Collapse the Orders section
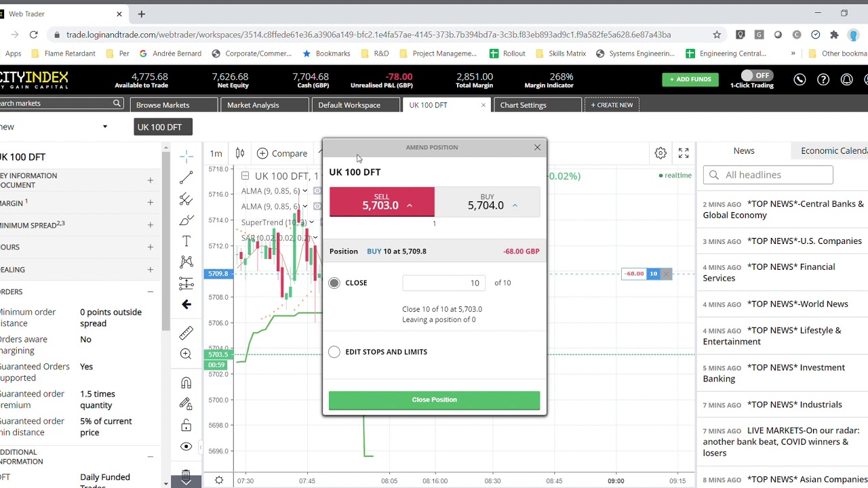Viewport: 868px width, 488px height. pyautogui.click(x=150, y=292)
